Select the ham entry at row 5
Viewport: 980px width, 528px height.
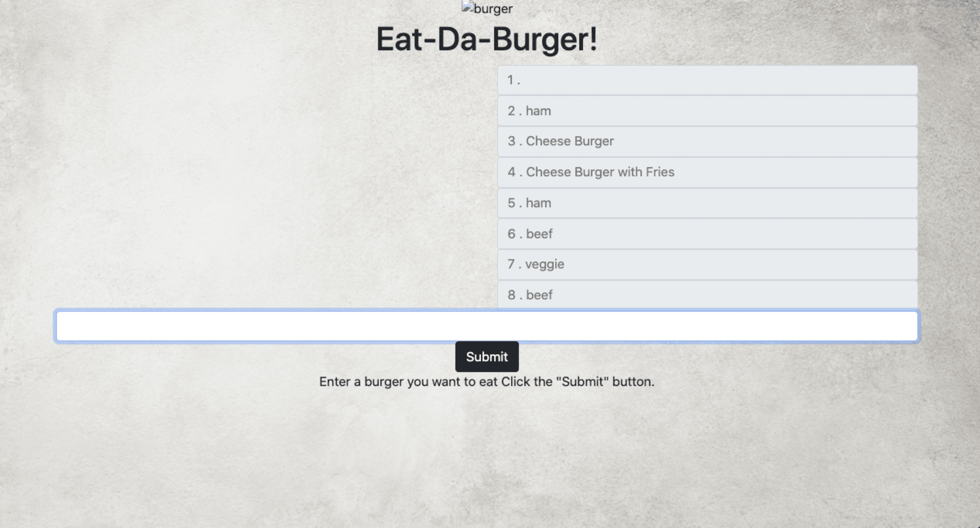[706, 202]
